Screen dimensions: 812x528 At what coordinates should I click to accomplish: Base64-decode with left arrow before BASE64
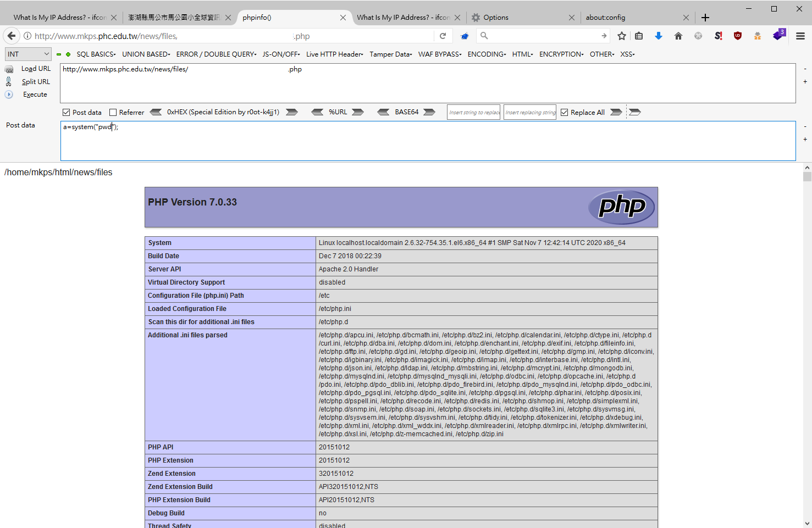click(383, 112)
